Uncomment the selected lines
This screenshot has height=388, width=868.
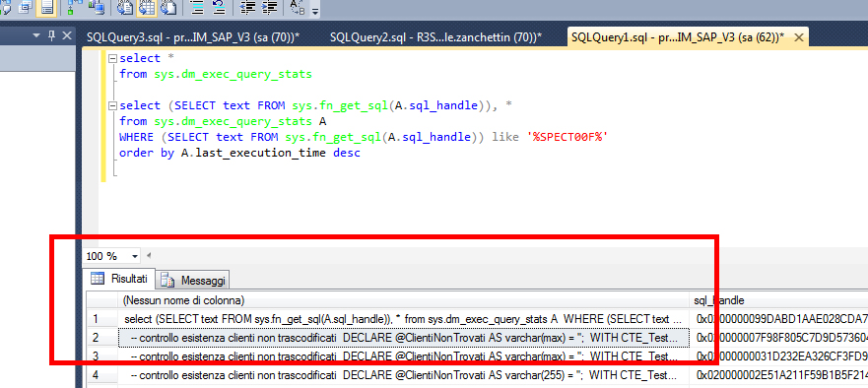218,7
